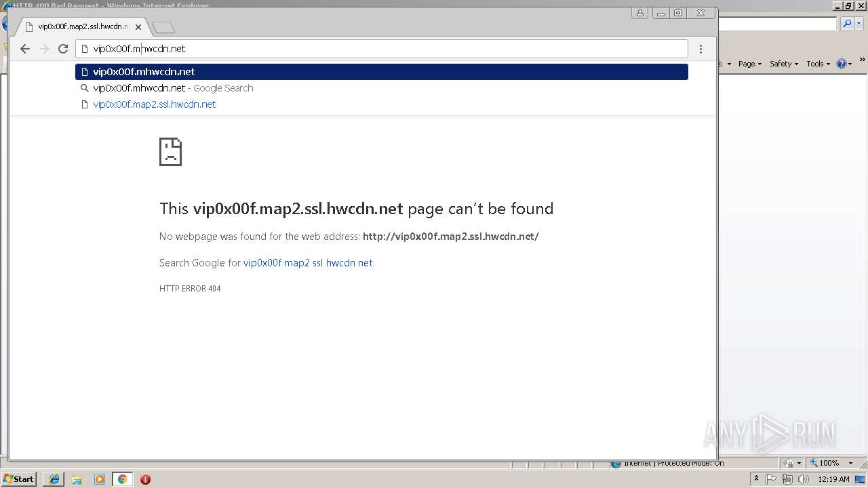Click the IE Help question mark icon
The width and height of the screenshot is (868, 488).
pos(841,64)
